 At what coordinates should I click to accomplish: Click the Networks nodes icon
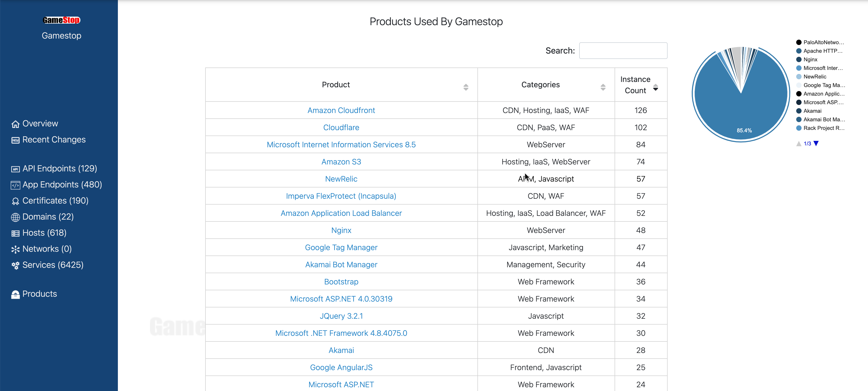click(16, 250)
